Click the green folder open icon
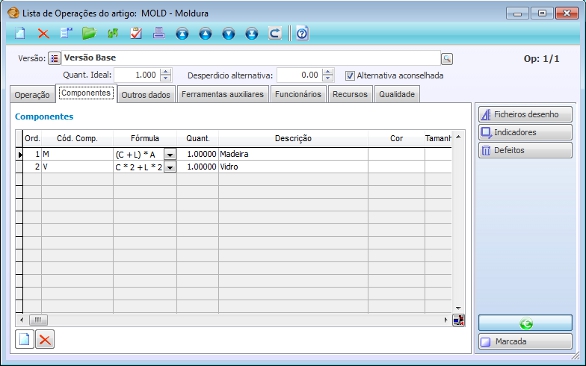This screenshot has height=366, width=586. click(x=89, y=34)
